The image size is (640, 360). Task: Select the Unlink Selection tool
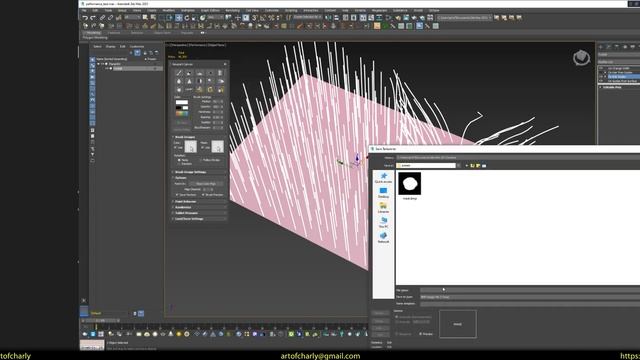point(110,18)
